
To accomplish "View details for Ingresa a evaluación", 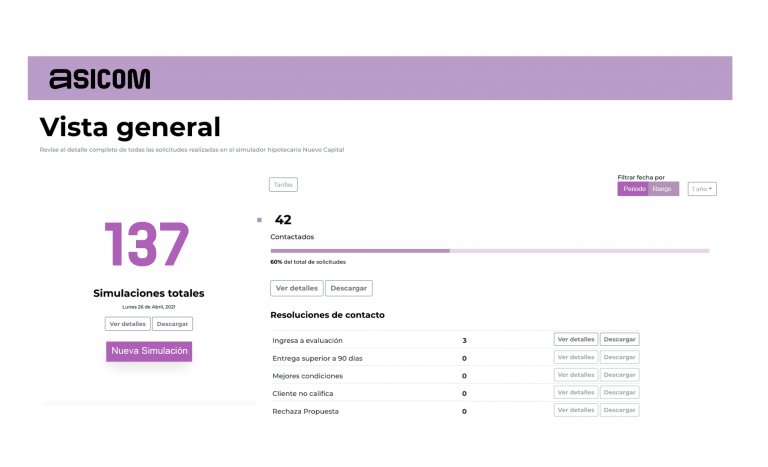I will pyautogui.click(x=576, y=340).
